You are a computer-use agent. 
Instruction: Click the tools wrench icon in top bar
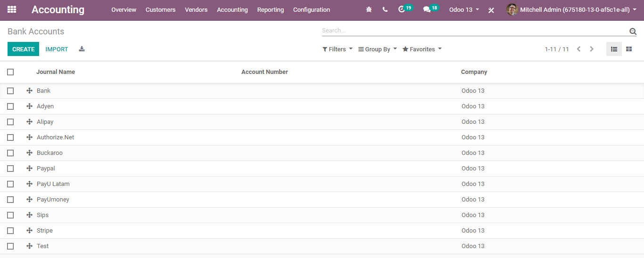tap(491, 10)
